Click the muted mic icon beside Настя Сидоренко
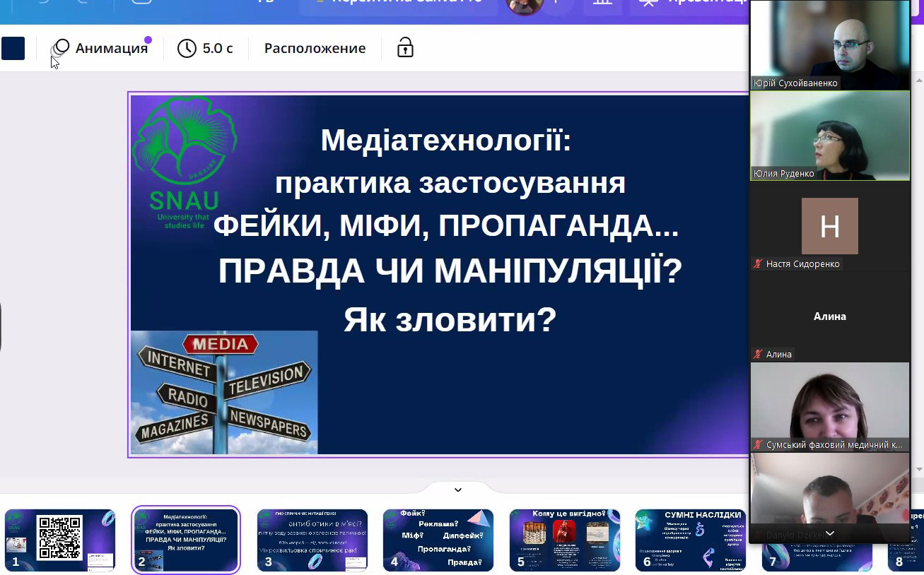Screen dimensions: 924x575 pyautogui.click(x=758, y=264)
